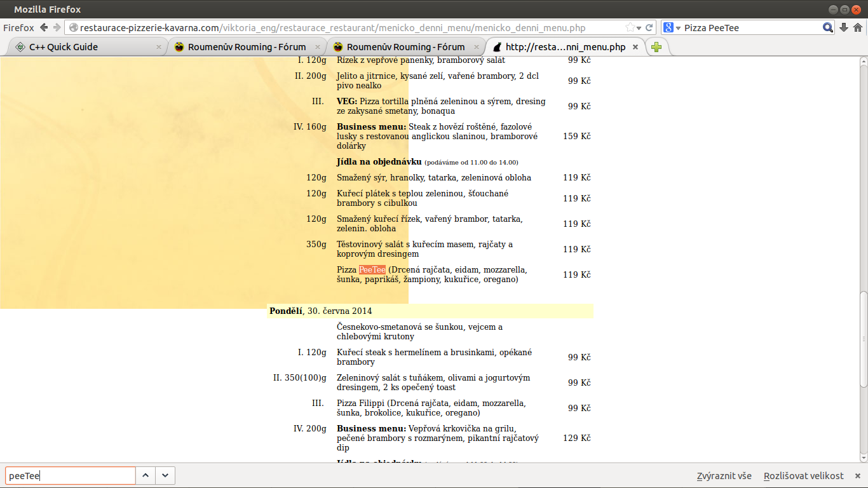Click the Steak z hovězí roštěné item
This screenshot has height=488, width=868.
coord(437,137)
